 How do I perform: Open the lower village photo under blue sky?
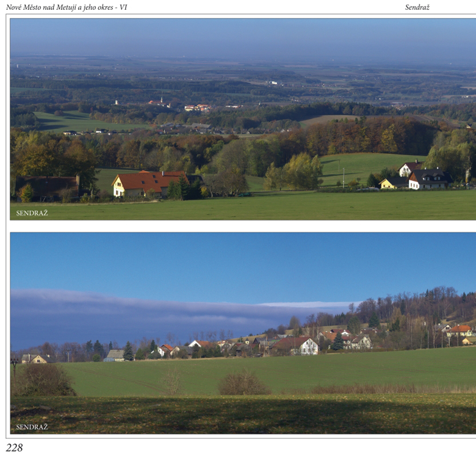click(243, 333)
